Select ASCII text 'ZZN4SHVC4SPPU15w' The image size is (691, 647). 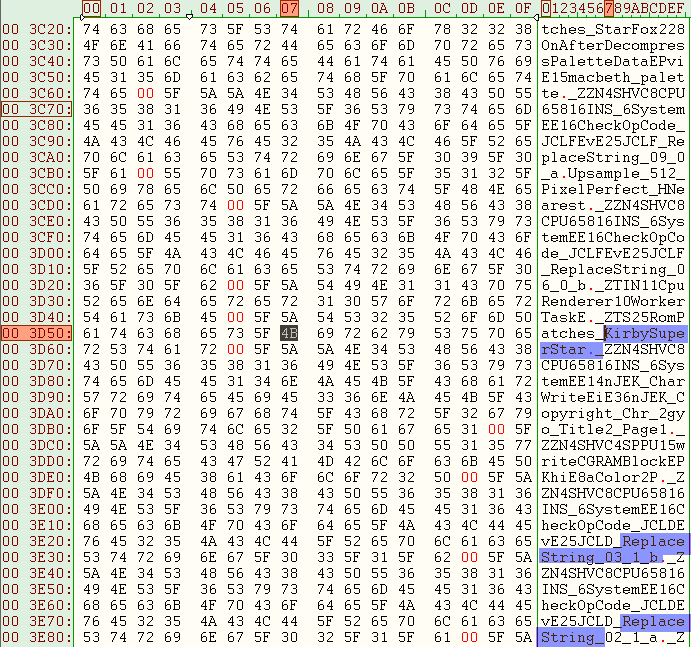point(613,445)
